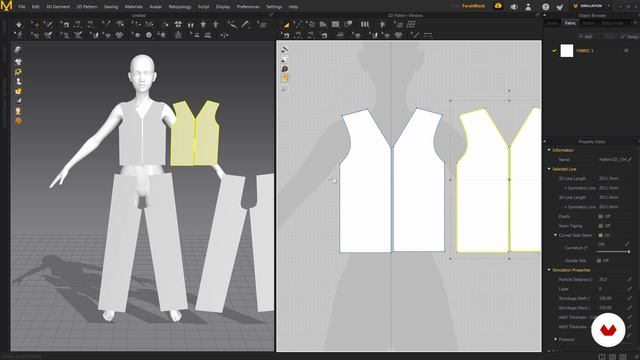640x360 pixels.
Task: Click the checkmark beside FABRIC 1
Action: (x=554, y=51)
